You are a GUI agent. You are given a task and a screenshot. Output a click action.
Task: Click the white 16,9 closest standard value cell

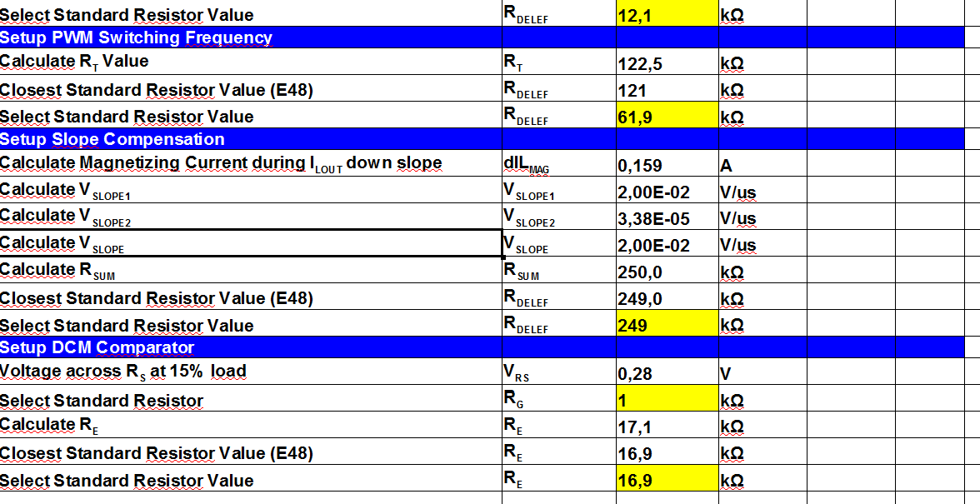667,452
